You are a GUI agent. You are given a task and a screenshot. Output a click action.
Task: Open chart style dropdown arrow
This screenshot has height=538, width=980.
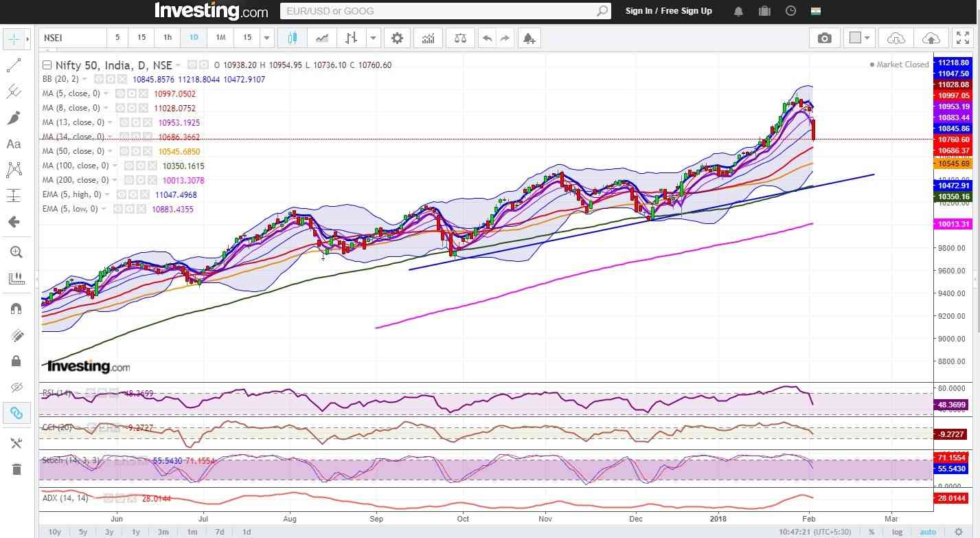point(373,38)
